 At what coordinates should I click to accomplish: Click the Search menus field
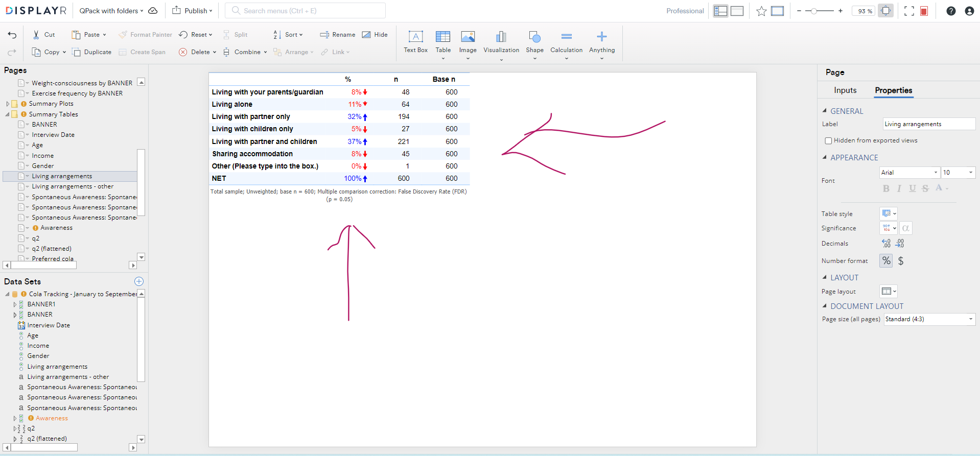point(306,11)
